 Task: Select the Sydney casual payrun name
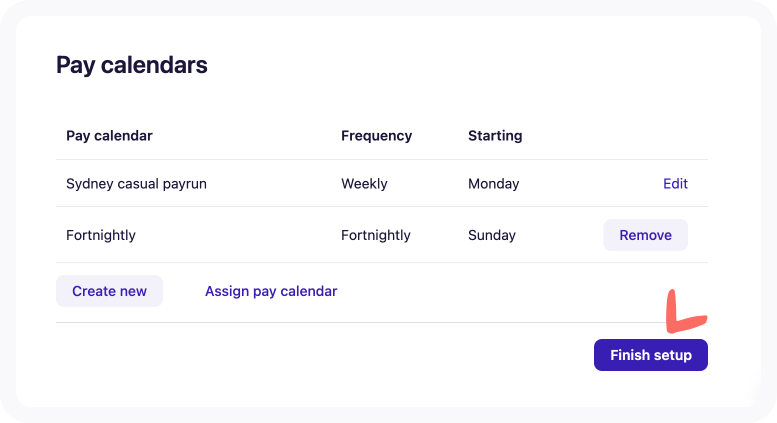(136, 184)
